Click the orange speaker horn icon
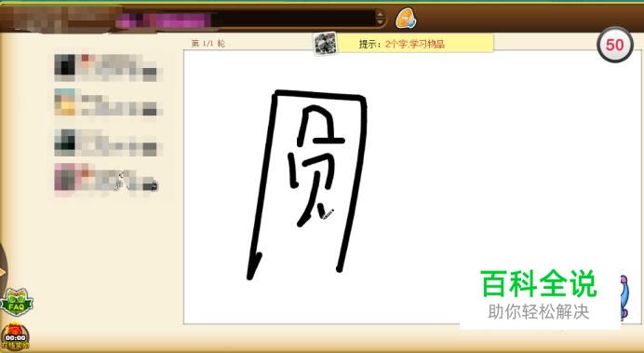This screenshot has height=353, width=644. point(406,19)
